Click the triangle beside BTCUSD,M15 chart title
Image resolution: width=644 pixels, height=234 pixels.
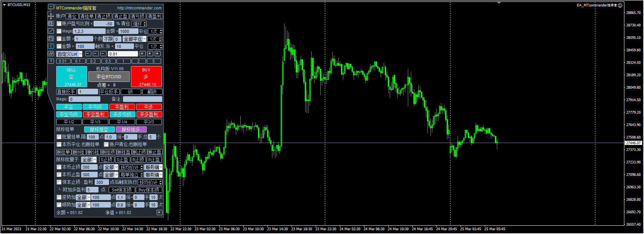(x=4, y=5)
